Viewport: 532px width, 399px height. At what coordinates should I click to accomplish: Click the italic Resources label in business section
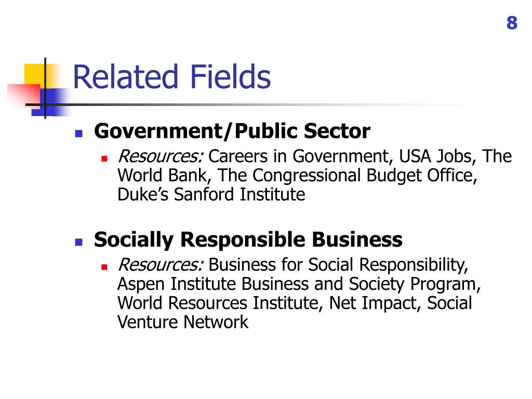pos(161,265)
